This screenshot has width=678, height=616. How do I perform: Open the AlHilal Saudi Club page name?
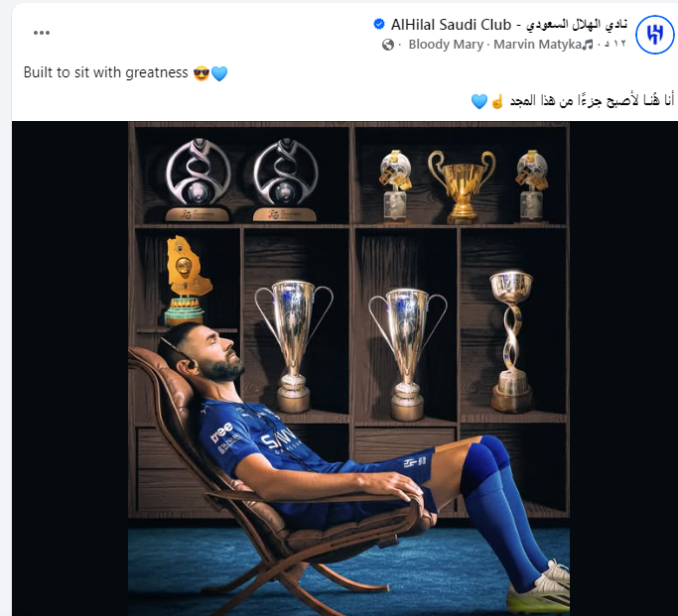pyautogui.click(x=451, y=25)
